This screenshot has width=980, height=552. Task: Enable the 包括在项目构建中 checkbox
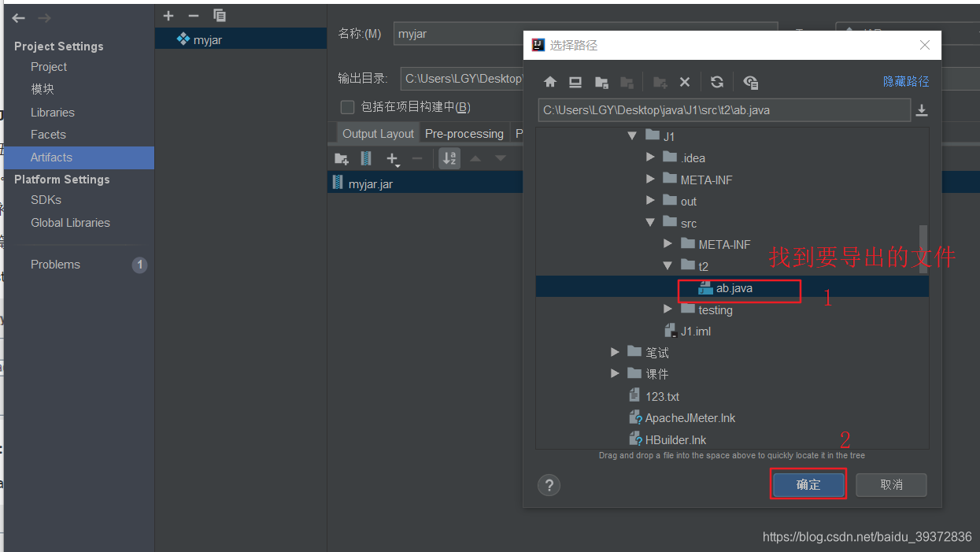tap(346, 107)
